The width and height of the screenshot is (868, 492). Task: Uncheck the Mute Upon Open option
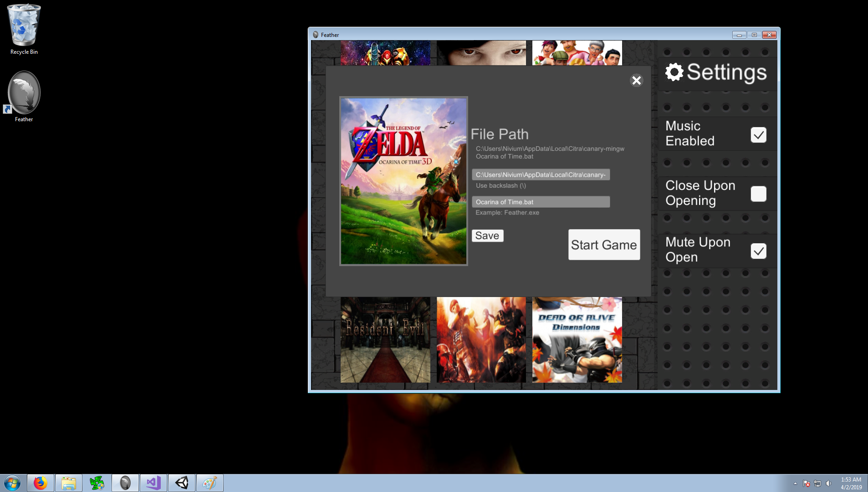click(x=758, y=251)
